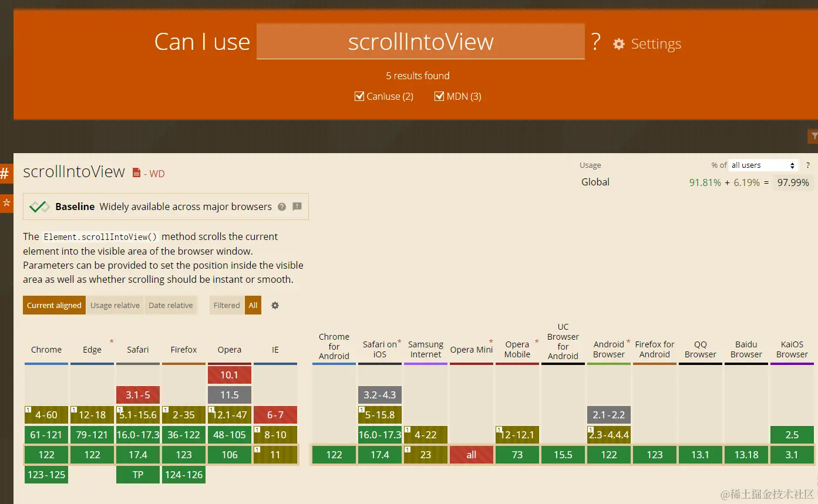Click the usage help question mark
This screenshot has height=504, width=818.
(808, 165)
